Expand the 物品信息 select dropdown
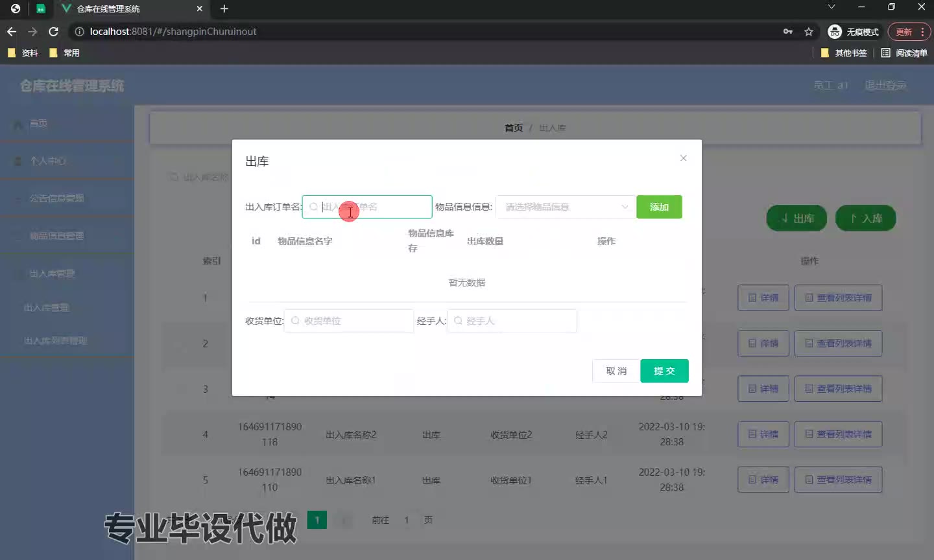Screen dimensions: 934x560 pyautogui.click(x=565, y=207)
